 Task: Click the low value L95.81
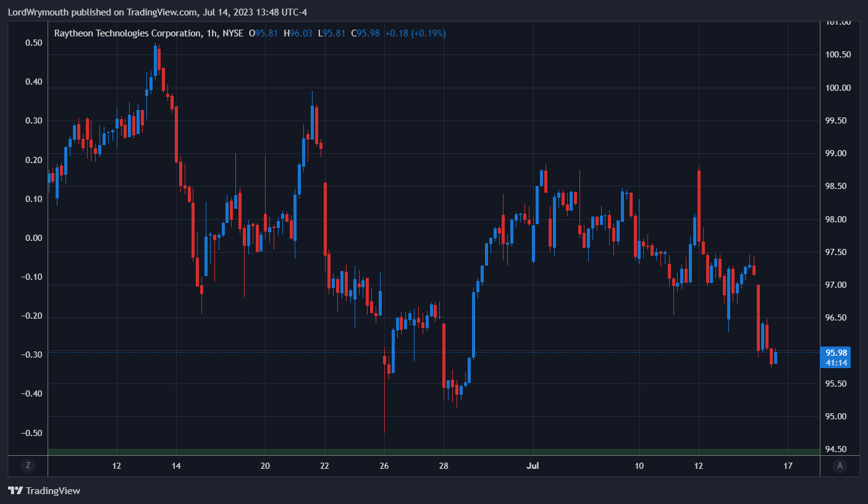tap(331, 33)
